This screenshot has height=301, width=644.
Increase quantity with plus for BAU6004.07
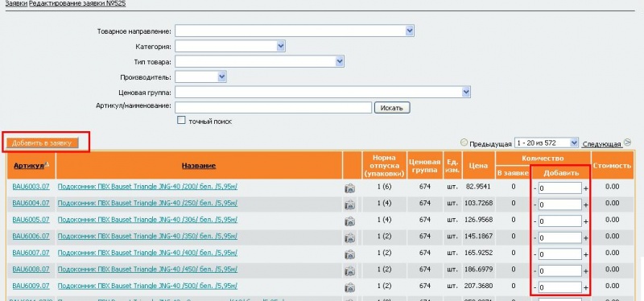pyautogui.click(x=586, y=205)
